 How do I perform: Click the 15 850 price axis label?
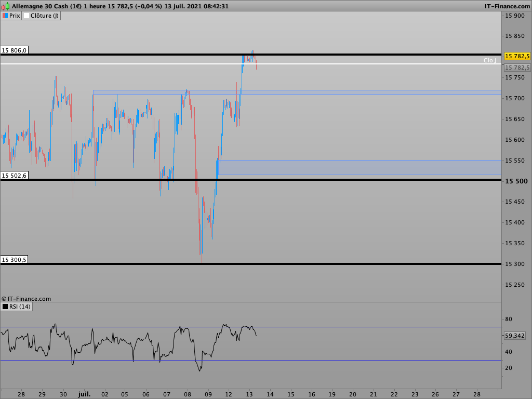pos(515,36)
